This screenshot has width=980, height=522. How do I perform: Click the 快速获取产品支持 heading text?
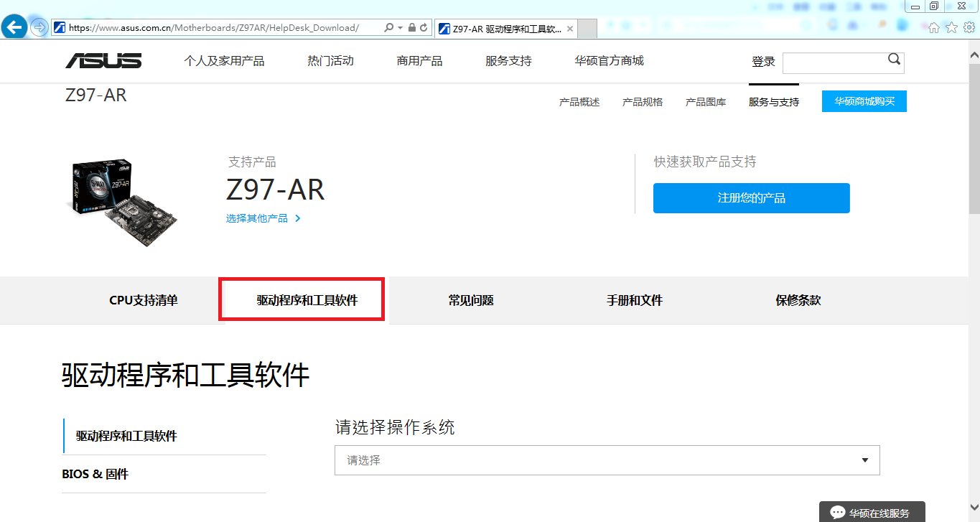(x=705, y=162)
